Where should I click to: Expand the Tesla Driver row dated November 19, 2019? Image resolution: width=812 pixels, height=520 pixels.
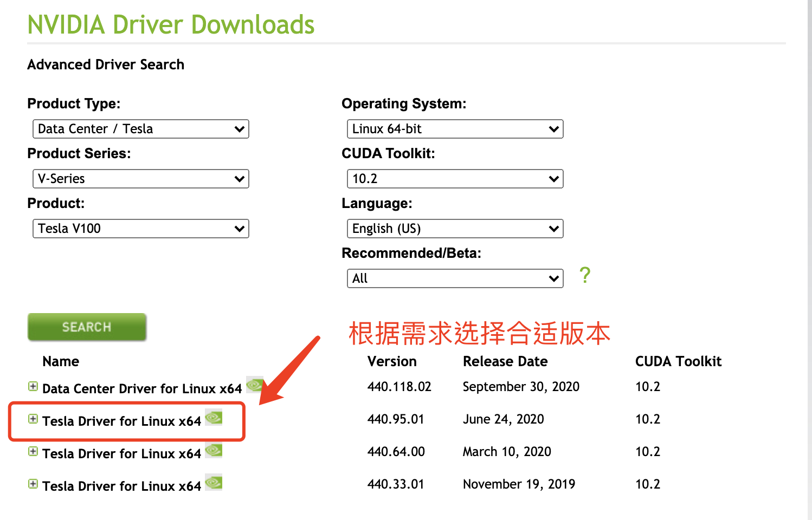click(x=33, y=484)
